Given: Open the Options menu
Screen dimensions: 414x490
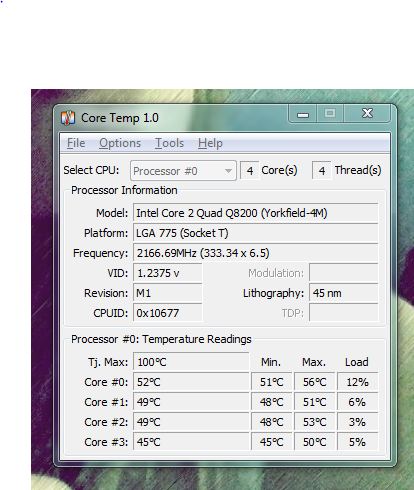Looking at the screenshot, I should [120, 143].
